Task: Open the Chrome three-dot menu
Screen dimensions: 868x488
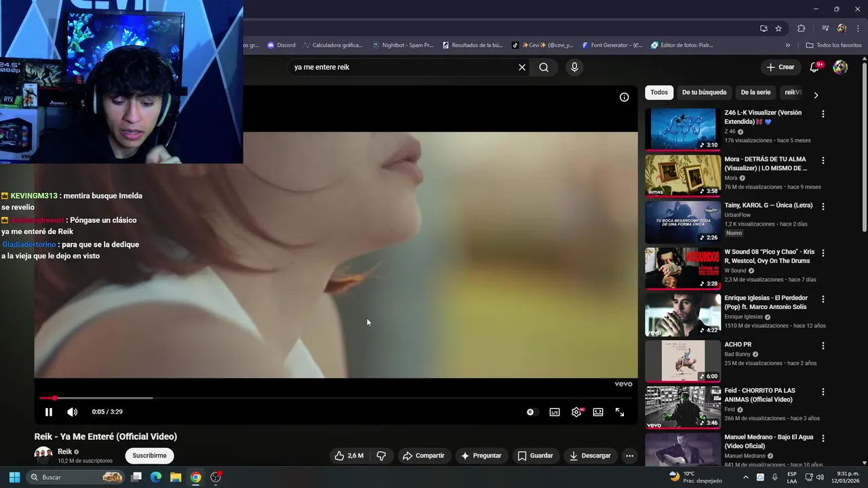Action: [x=857, y=28]
